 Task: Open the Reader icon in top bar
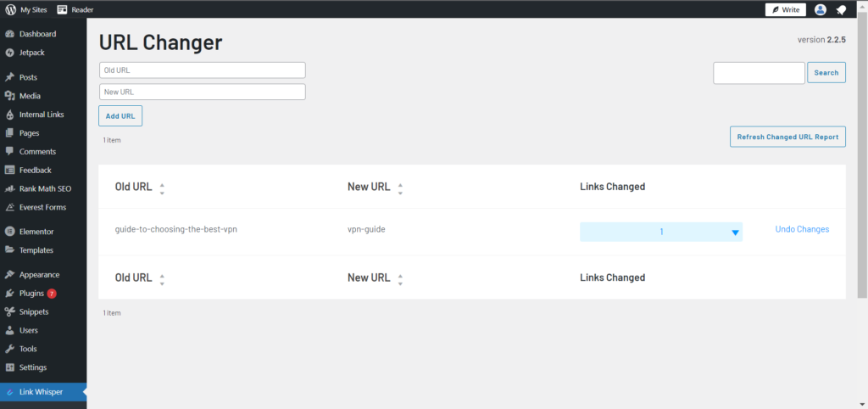click(x=62, y=9)
